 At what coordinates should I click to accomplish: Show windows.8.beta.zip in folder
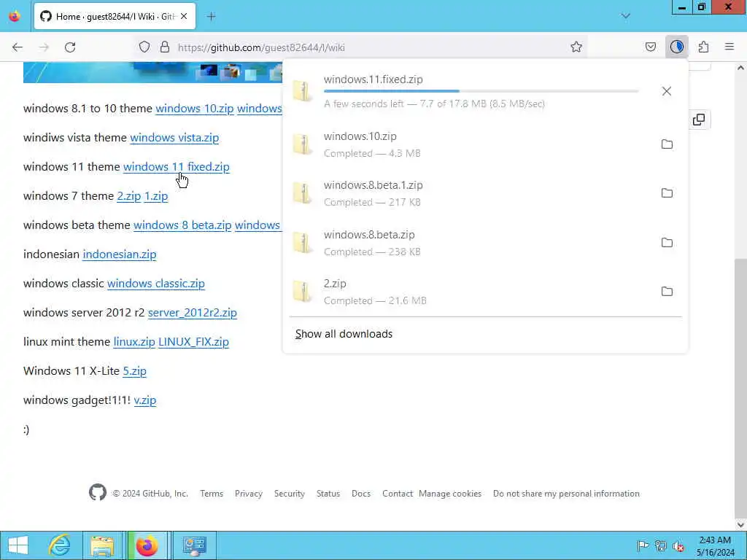click(x=667, y=243)
